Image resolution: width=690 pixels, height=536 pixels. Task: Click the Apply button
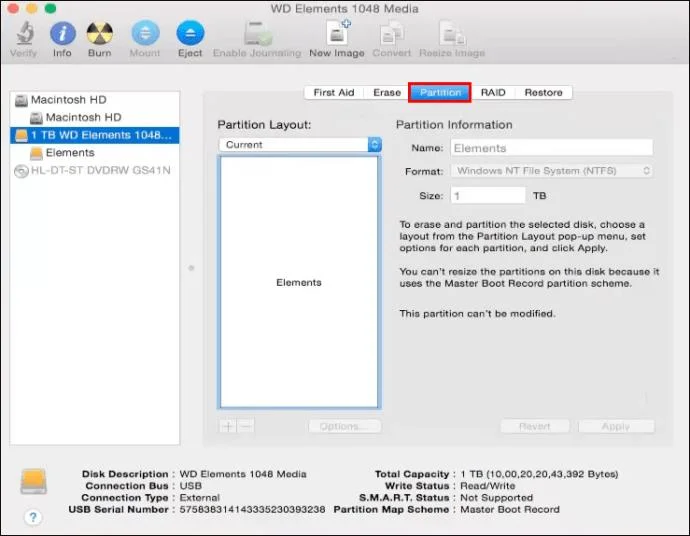click(x=616, y=426)
